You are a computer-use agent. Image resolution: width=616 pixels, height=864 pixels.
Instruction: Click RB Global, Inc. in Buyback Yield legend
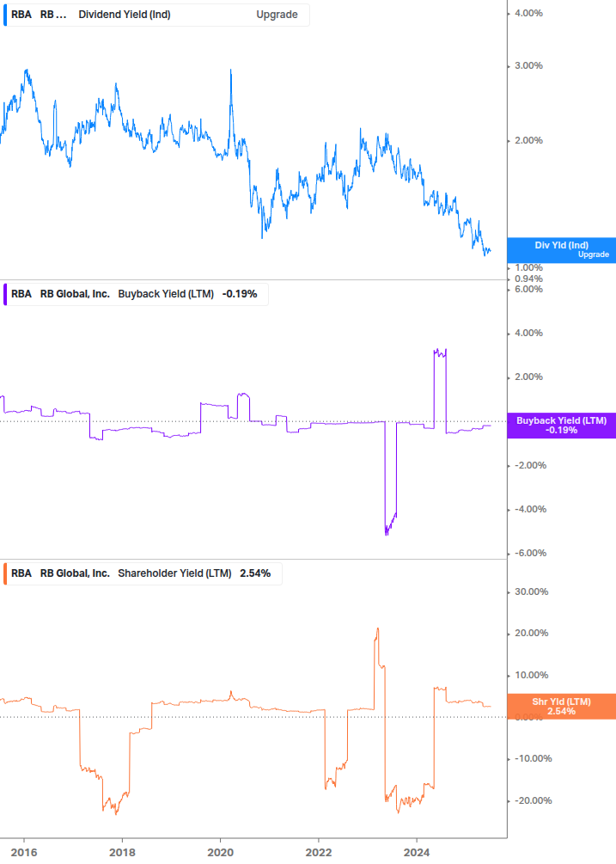coord(75,294)
